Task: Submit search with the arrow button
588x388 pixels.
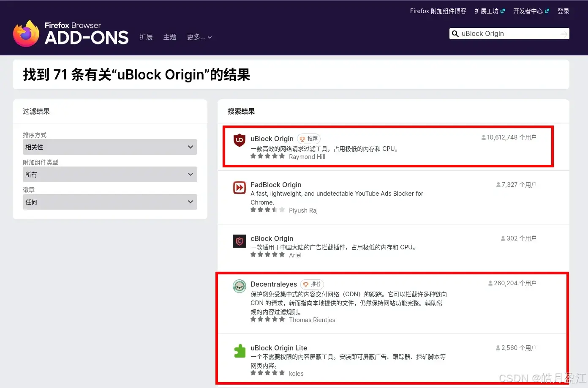Action: (564, 34)
